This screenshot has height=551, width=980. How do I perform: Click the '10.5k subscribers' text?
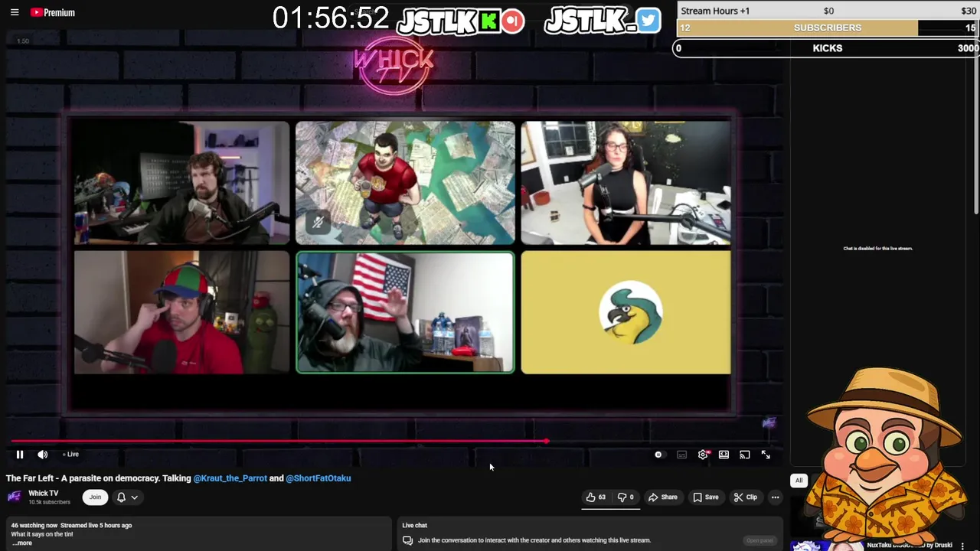tap(49, 502)
